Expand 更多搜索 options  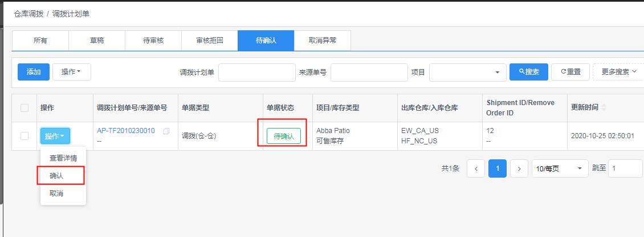[618, 72]
